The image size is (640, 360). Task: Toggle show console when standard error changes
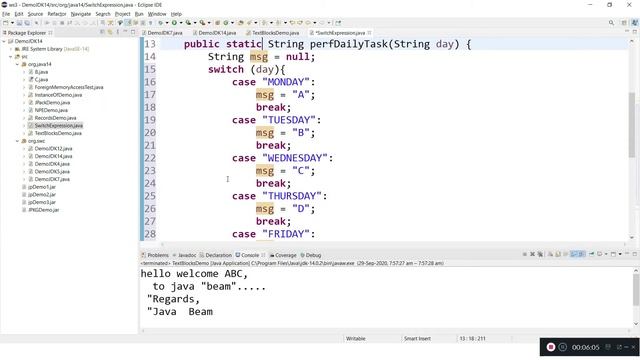coord(582,254)
